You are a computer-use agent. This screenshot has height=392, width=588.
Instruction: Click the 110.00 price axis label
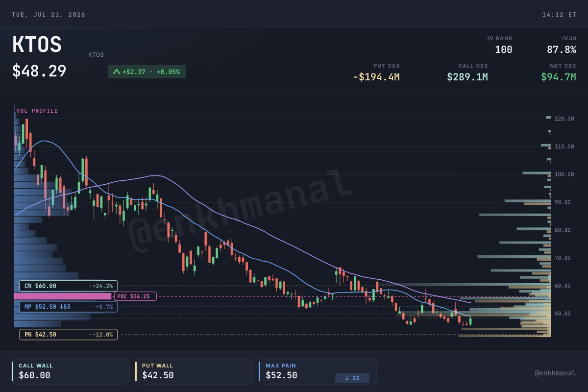click(564, 147)
